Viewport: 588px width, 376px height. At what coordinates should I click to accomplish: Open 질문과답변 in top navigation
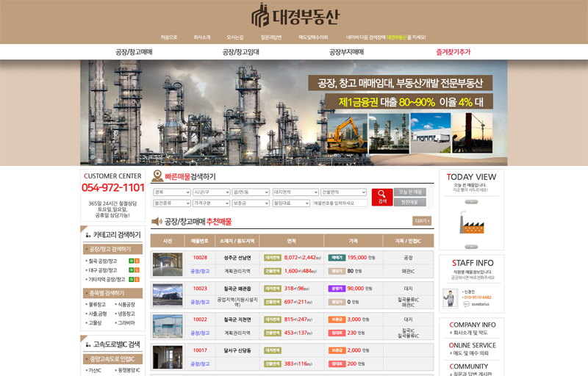coord(271,37)
